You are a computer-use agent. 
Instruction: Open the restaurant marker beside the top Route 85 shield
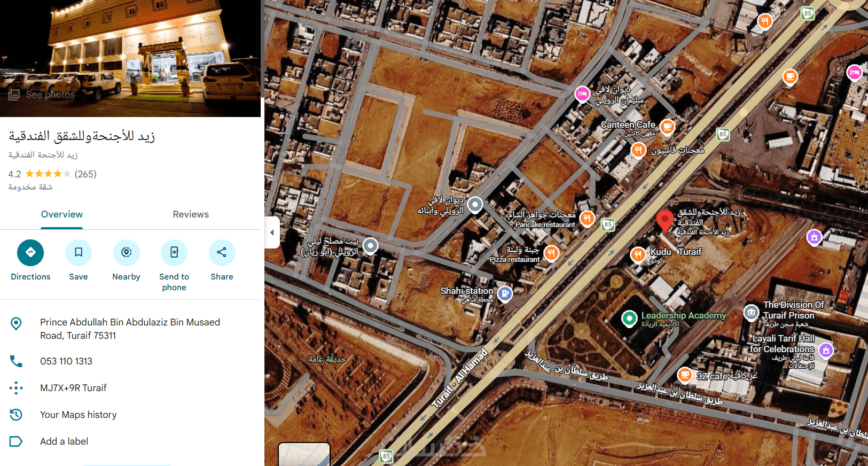click(x=765, y=21)
